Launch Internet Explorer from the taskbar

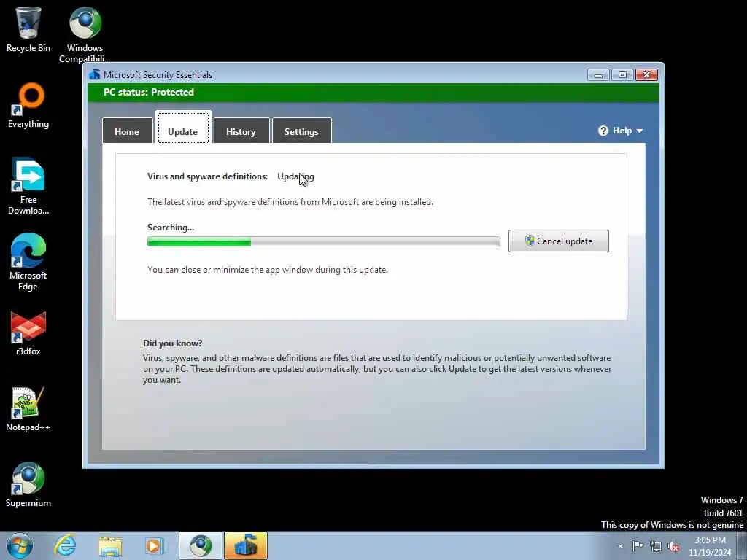click(65, 545)
